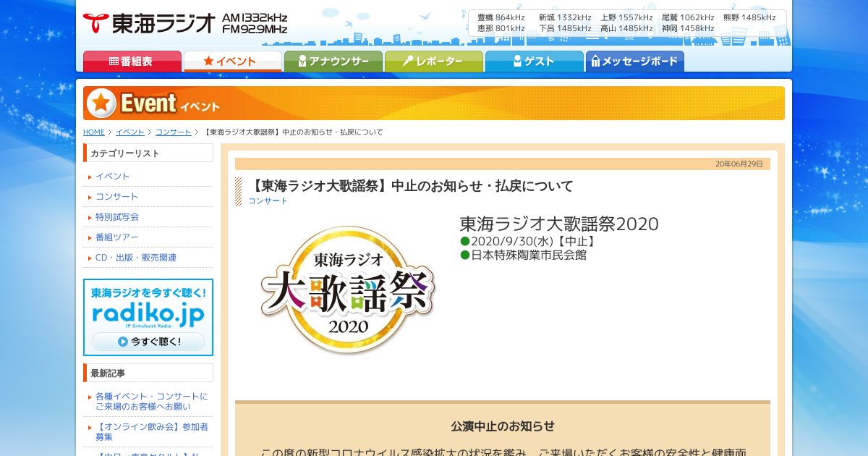Open the メッセージボード tab
This screenshot has height=456, width=868.
pyautogui.click(x=635, y=62)
